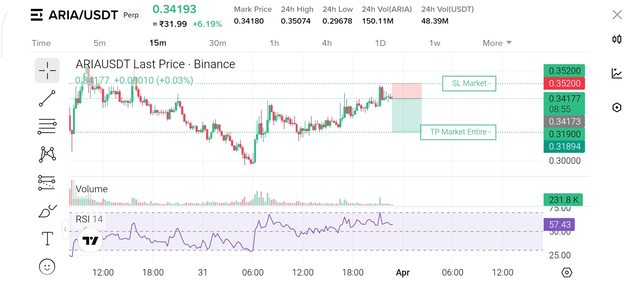Click the green take-profit zone of position

pyautogui.click(x=407, y=115)
